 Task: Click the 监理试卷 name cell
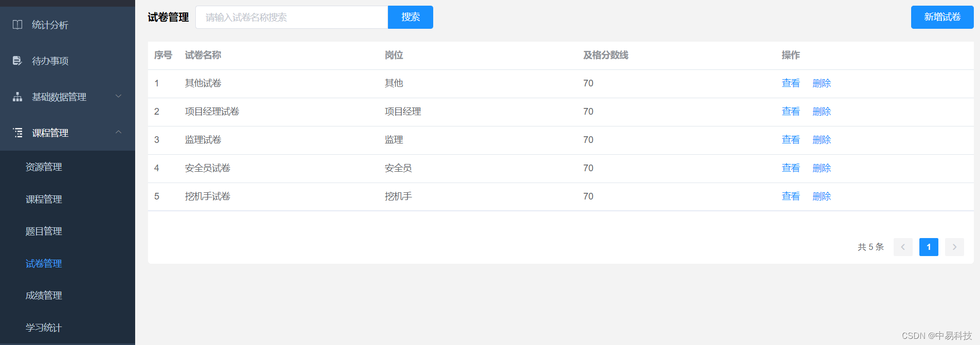pos(203,140)
